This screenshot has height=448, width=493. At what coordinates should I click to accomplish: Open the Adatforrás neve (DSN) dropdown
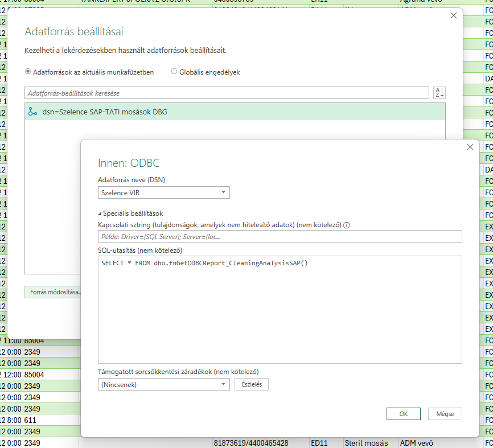[164, 193]
